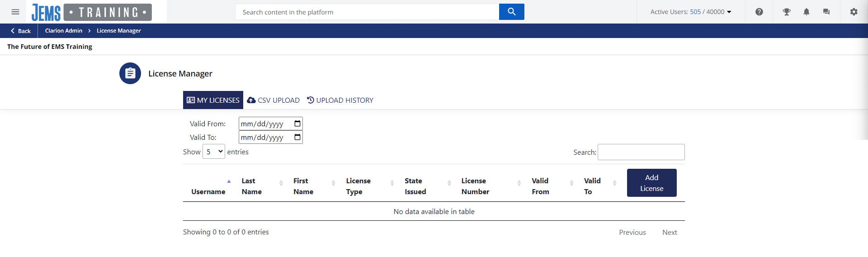This screenshot has height=257, width=868.
Task: Click 'No data available in table' text
Action: click(434, 211)
